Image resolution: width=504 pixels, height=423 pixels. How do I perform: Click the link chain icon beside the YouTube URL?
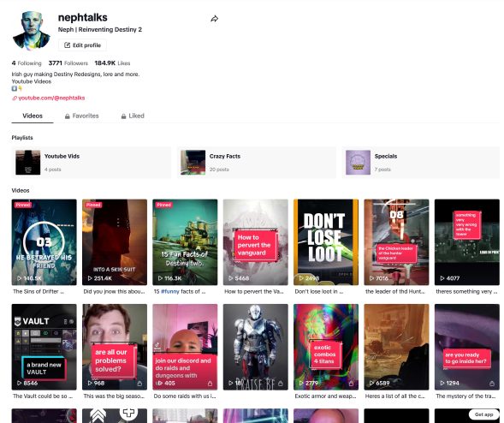pos(15,98)
